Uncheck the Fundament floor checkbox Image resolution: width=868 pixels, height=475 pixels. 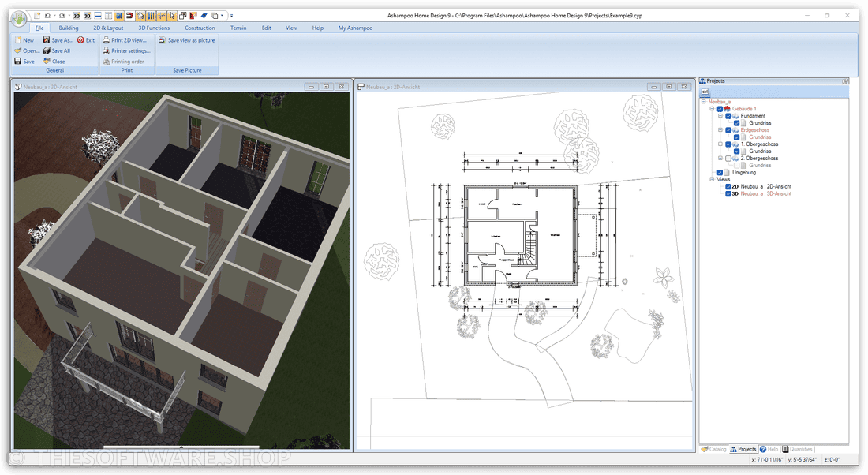point(728,116)
